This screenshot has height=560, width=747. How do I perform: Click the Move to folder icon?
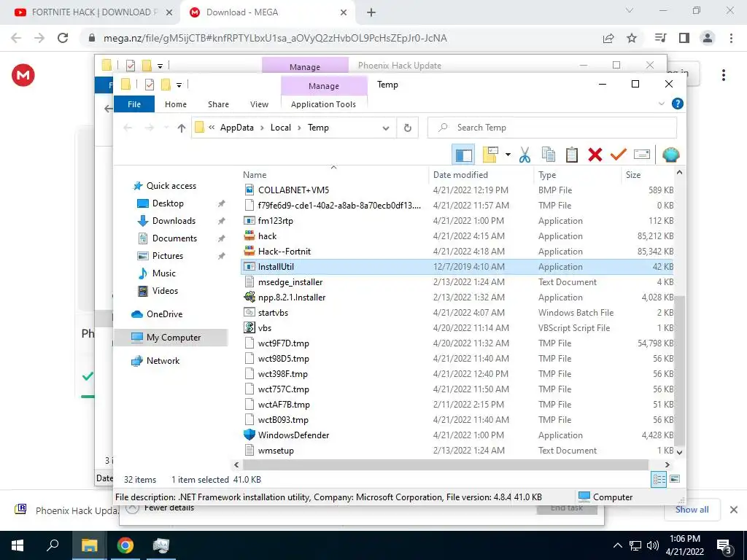490,155
